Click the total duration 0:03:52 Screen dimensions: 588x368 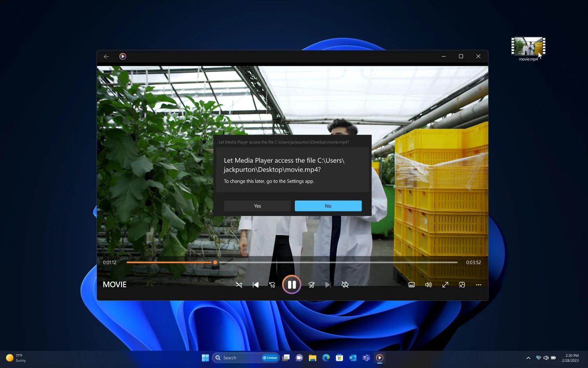(x=474, y=262)
